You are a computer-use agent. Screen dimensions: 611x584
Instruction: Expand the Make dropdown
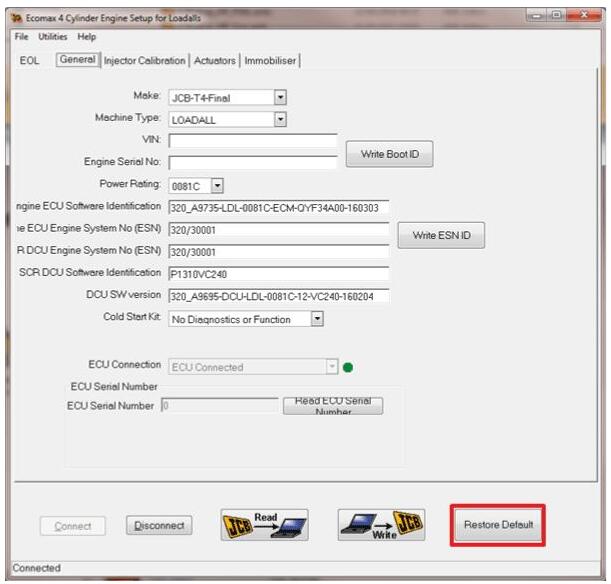[x=280, y=97]
